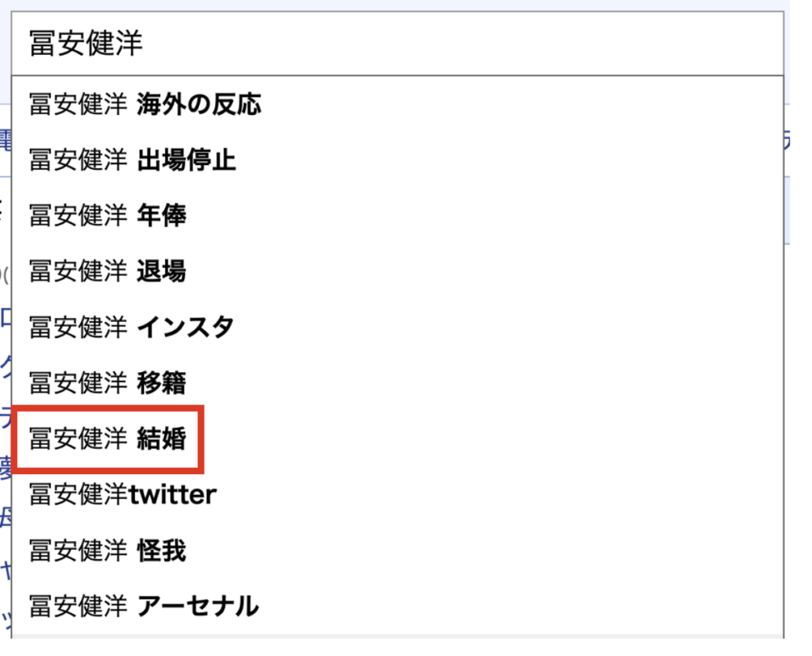Choose the 冨安健洋 怪我 suggestion
This screenshot has height=656, width=812.
click(x=108, y=551)
